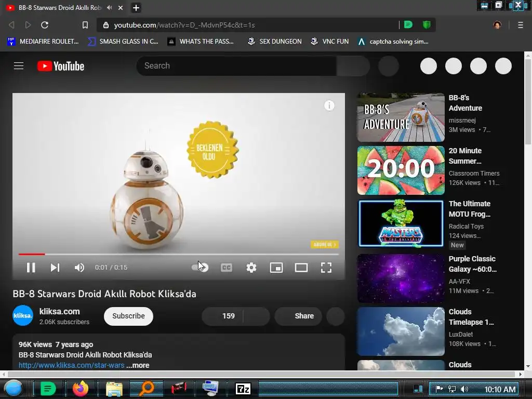Open the green shield extension icon
The height and width of the screenshot is (399, 532).
pyautogui.click(x=427, y=24)
